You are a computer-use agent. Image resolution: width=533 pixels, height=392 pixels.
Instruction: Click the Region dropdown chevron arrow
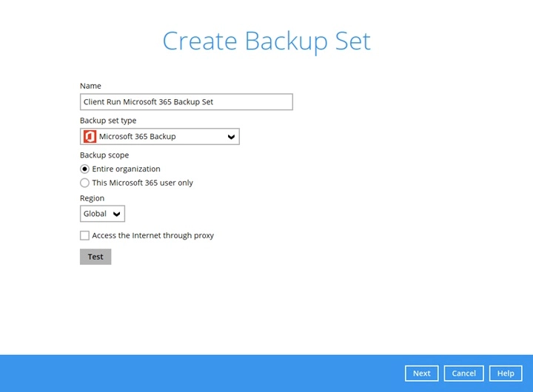pyautogui.click(x=116, y=214)
